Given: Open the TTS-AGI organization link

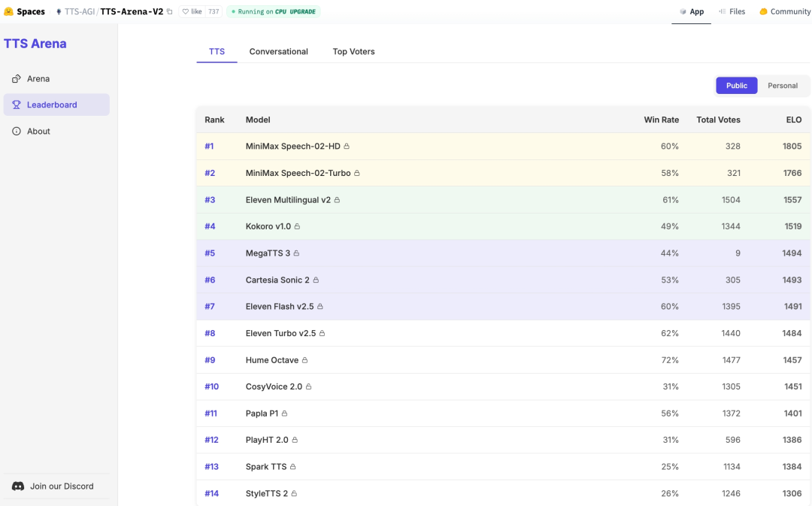Looking at the screenshot, I should pos(80,11).
